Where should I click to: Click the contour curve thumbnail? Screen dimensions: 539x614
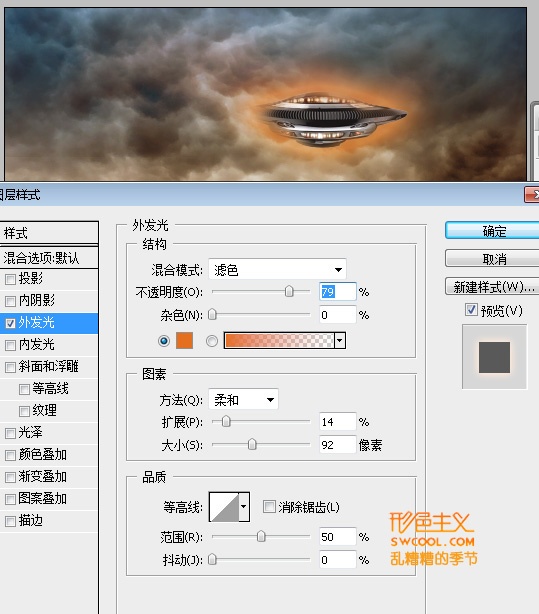[224, 507]
